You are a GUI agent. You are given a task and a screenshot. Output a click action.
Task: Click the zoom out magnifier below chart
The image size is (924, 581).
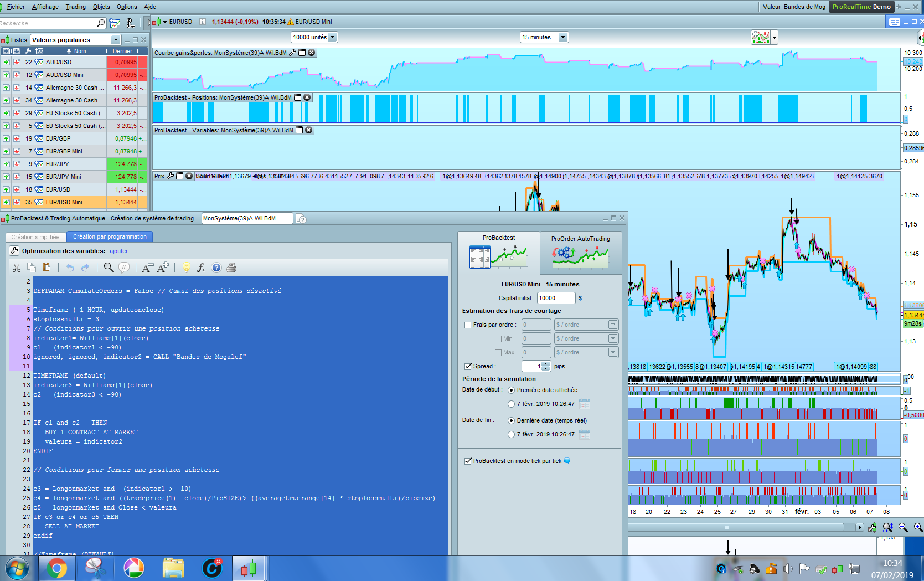[x=903, y=527]
